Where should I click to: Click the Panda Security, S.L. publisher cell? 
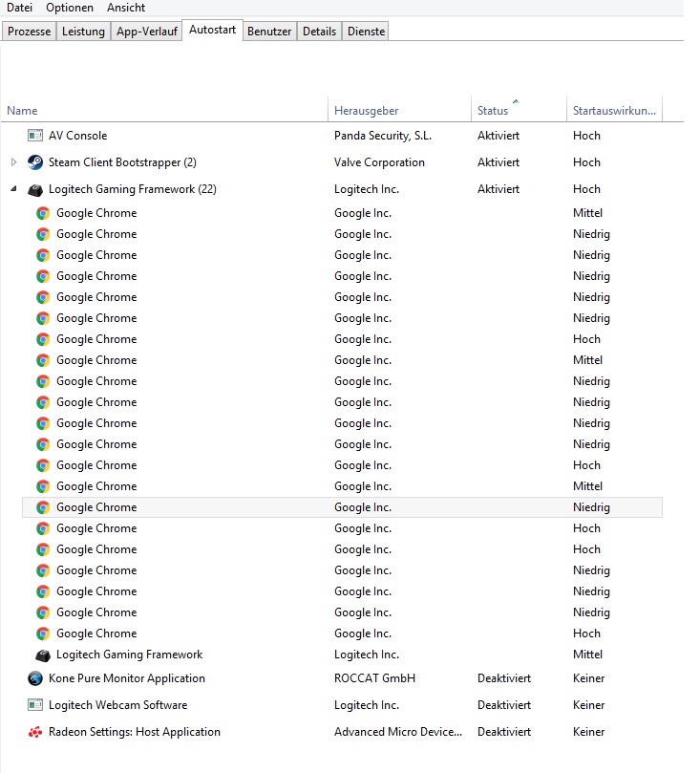[x=383, y=136]
